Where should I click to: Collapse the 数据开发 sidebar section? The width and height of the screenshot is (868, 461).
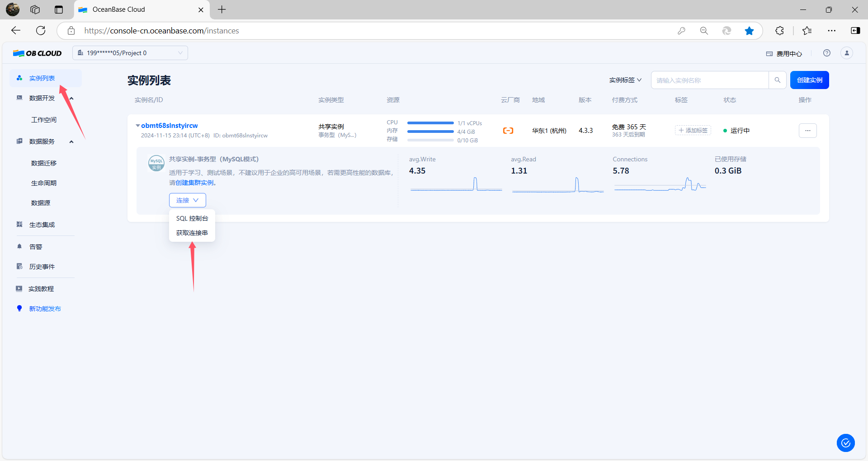click(71, 98)
